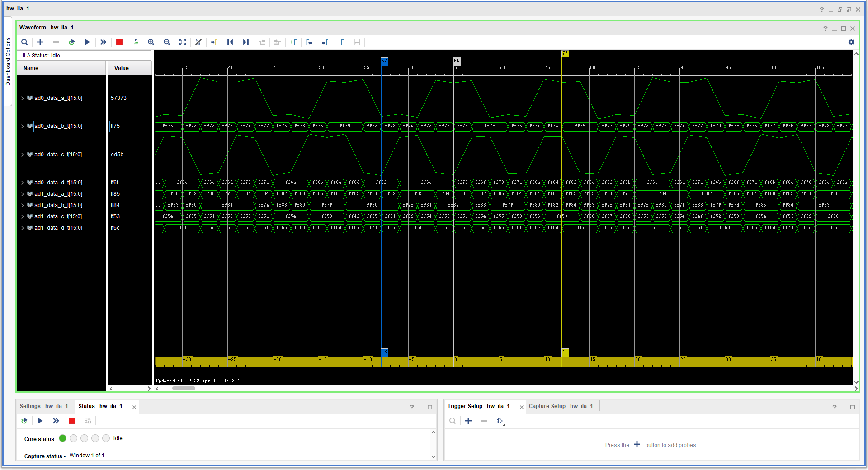This screenshot has width=868, height=470.
Task: Open the waveform search tool
Action: click(24, 42)
